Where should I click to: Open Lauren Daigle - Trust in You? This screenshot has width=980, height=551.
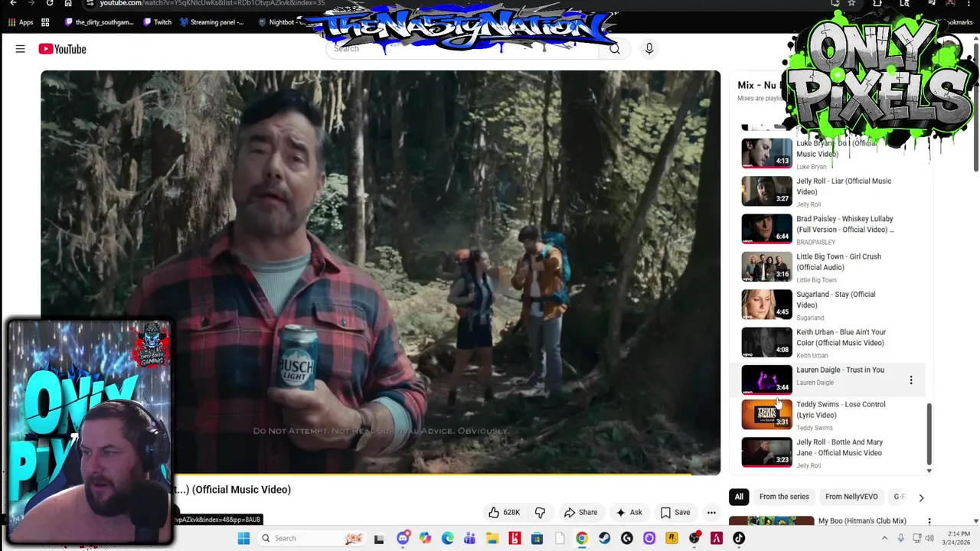pos(840,370)
